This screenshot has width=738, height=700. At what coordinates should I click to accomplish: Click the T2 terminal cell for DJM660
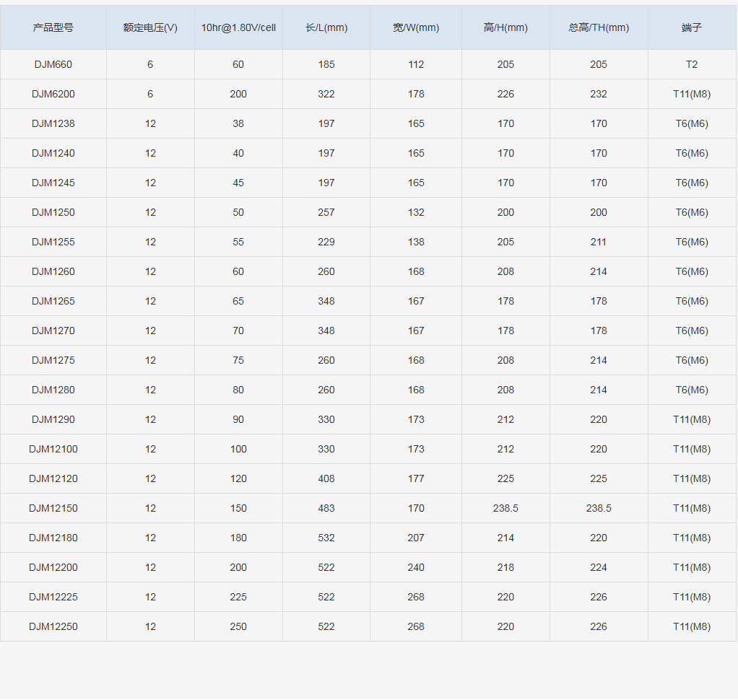pyautogui.click(x=692, y=64)
